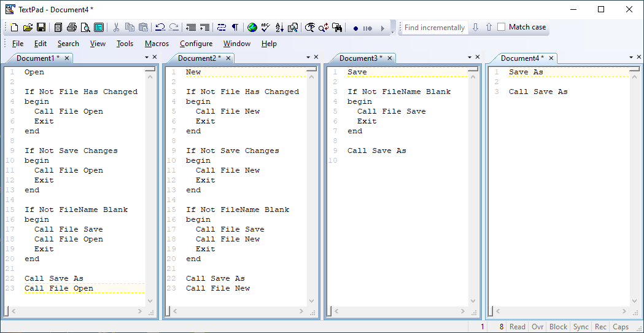Viewport: 644px width, 333px height.
Task: Toggle the Sync scrolling indicator
Action: 581,327
